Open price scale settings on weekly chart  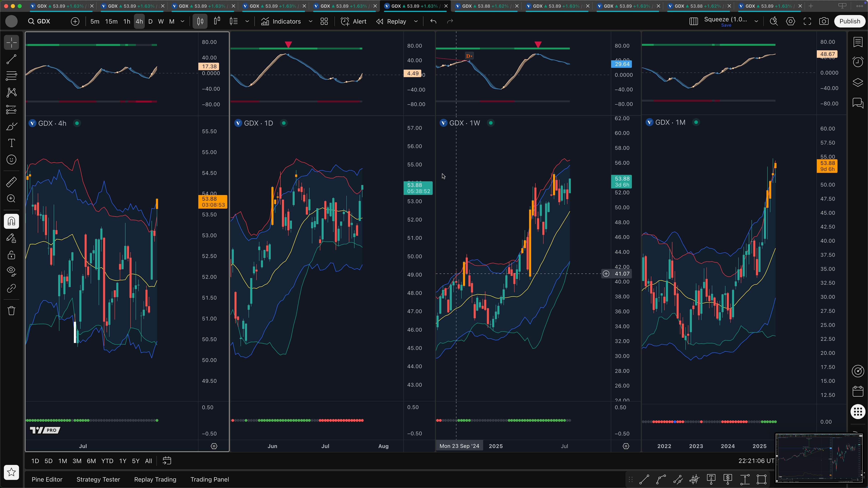[x=626, y=446]
